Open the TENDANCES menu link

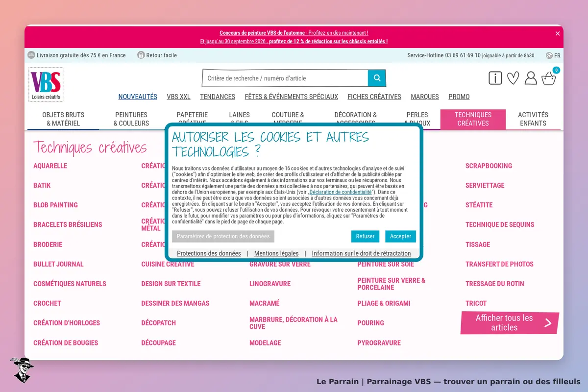click(x=218, y=97)
